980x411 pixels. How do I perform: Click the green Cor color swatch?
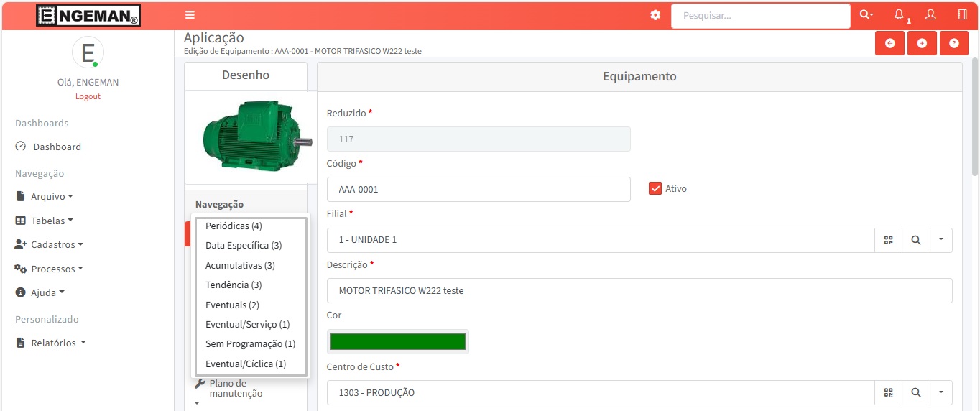(x=397, y=342)
